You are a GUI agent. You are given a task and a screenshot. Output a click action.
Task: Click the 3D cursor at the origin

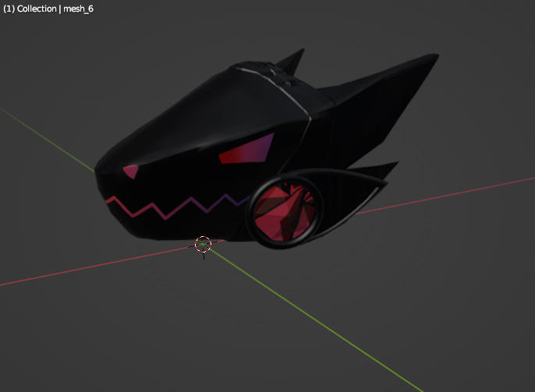[203, 245]
